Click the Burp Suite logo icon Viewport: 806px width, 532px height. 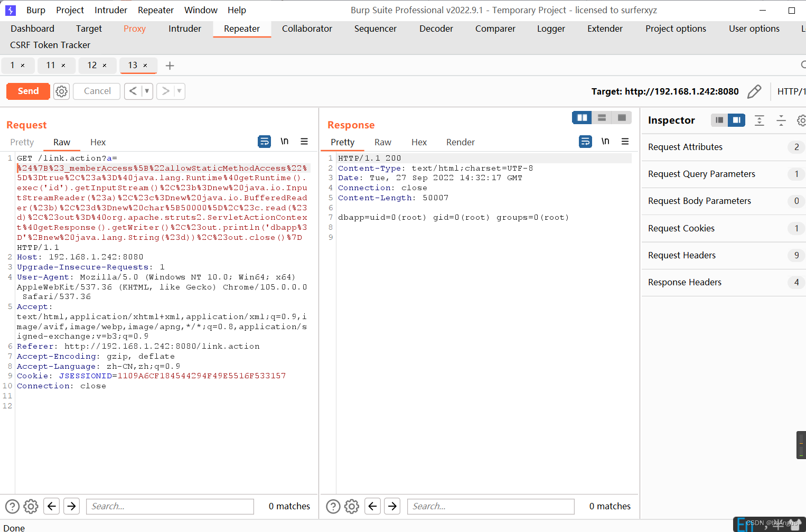pos(11,10)
